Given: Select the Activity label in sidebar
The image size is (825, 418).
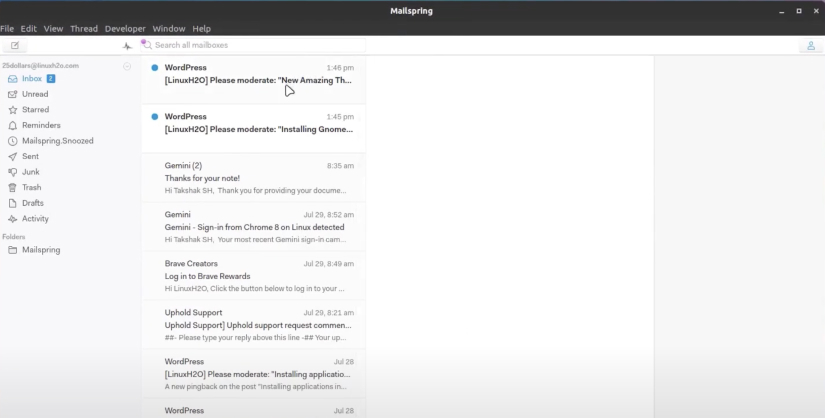Looking at the screenshot, I should 35,218.
